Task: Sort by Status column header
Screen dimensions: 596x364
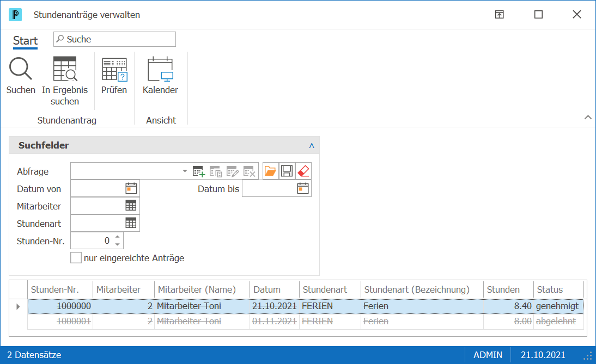Action: [x=558, y=289]
